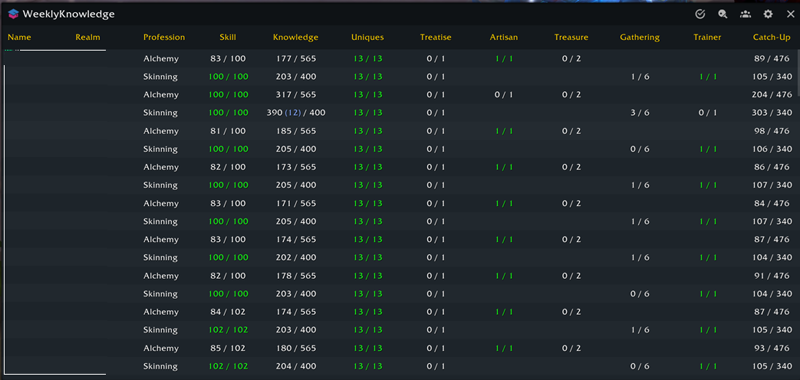Click the vertical scrollbar thumb
This screenshot has width=800, height=380.
tap(797, 73)
